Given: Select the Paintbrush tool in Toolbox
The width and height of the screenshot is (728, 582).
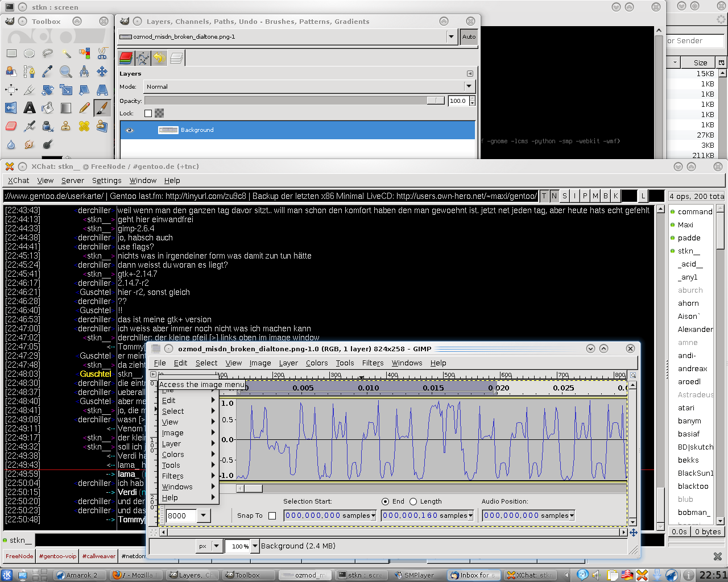Looking at the screenshot, I should pos(102,107).
